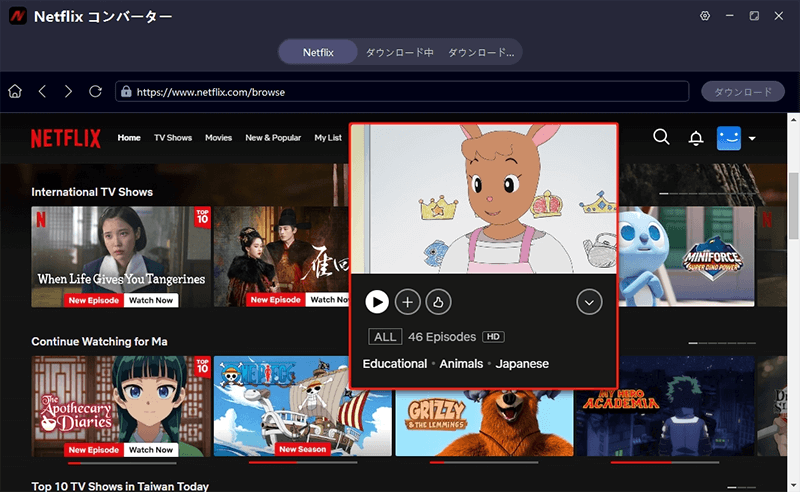This screenshot has height=492, width=800.
Task: Add previewed show to My List
Action: coord(407,301)
